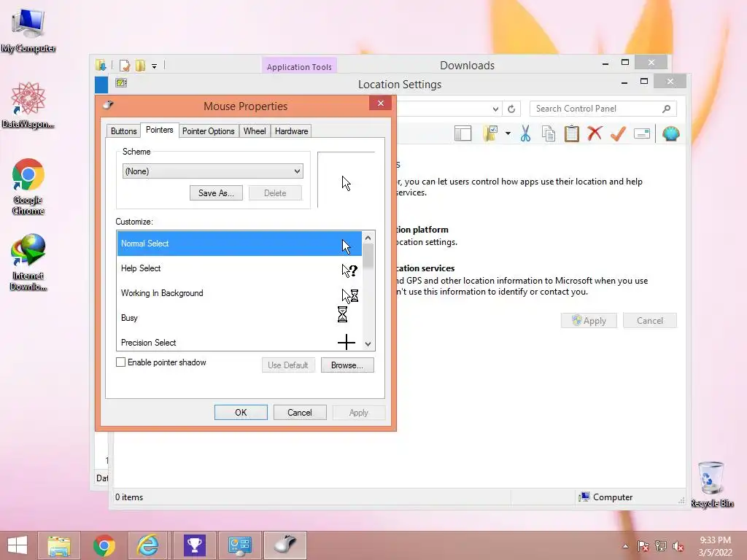Select Working In Background pointer row
Screen dimensions: 747x560
point(239,293)
